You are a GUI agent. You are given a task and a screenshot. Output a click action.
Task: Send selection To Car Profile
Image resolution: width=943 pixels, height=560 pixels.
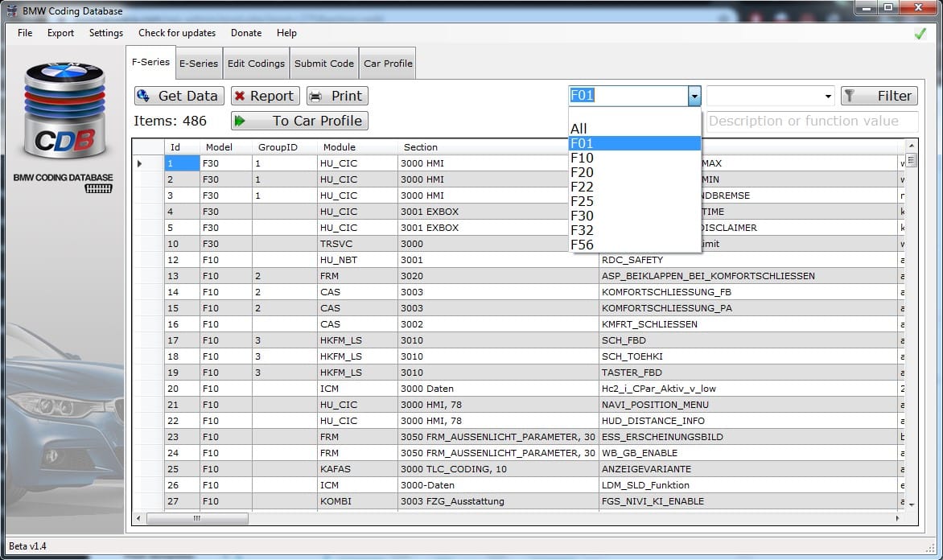299,121
